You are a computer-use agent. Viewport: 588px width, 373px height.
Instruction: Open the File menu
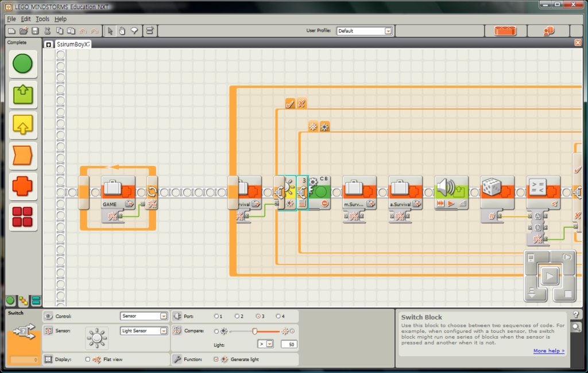(11, 19)
